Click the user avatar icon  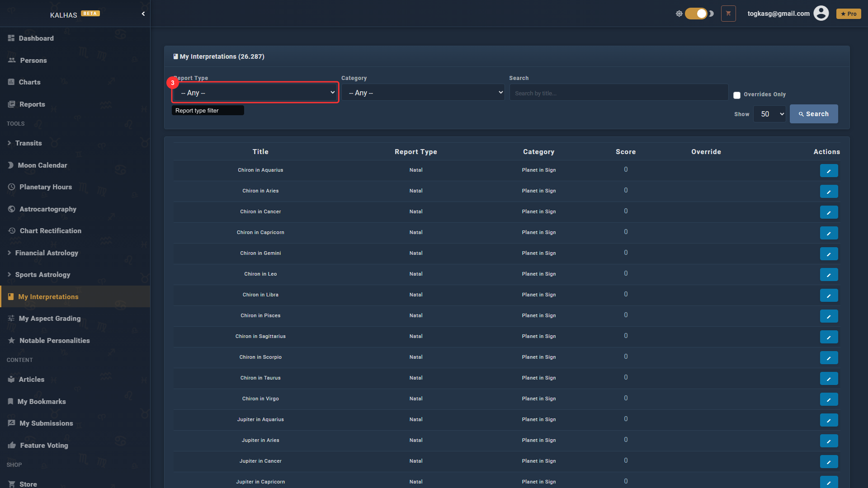(x=821, y=14)
